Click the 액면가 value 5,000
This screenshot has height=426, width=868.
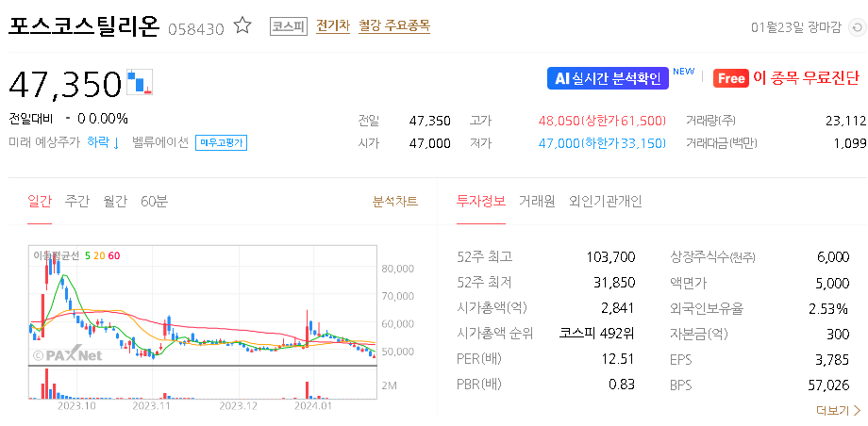(833, 284)
